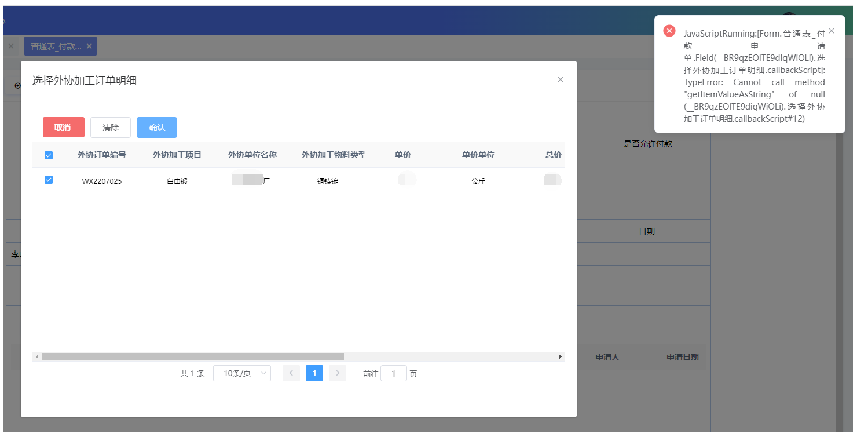Screen dimensions: 868x448
Task: Toggle the select-all header checkbox
Action: [49, 155]
